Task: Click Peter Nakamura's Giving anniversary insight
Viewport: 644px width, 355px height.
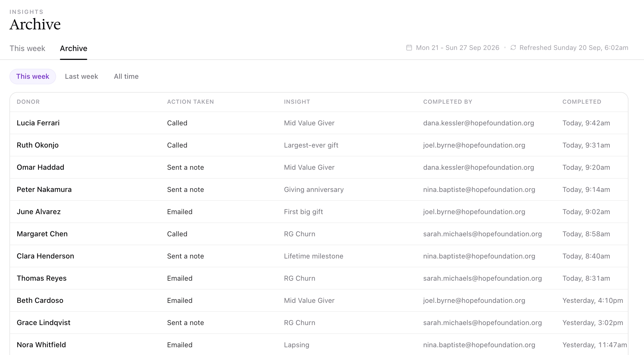Action: click(314, 189)
